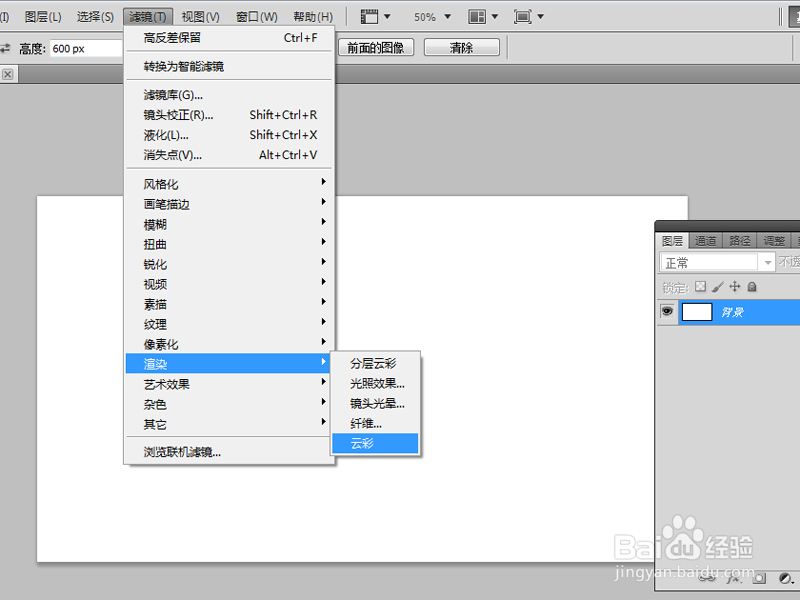This screenshot has height=600, width=800.
Task: Expand the 模糊 submenu
Action: point(230,224)
